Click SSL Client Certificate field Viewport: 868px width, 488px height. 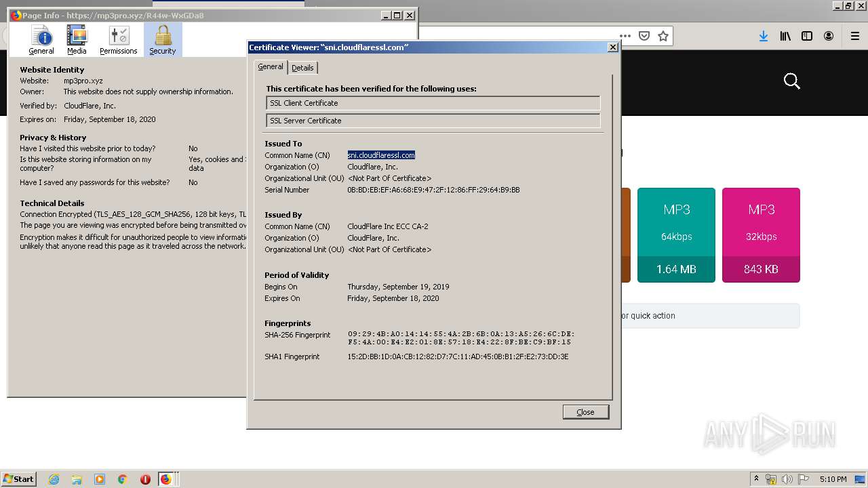[x=433, y=103]
